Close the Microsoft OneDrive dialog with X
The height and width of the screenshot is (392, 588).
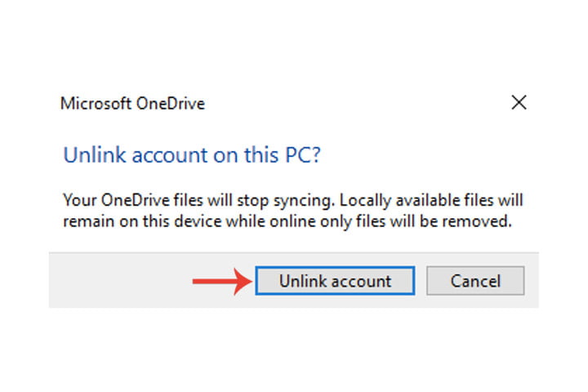(518, 103)
